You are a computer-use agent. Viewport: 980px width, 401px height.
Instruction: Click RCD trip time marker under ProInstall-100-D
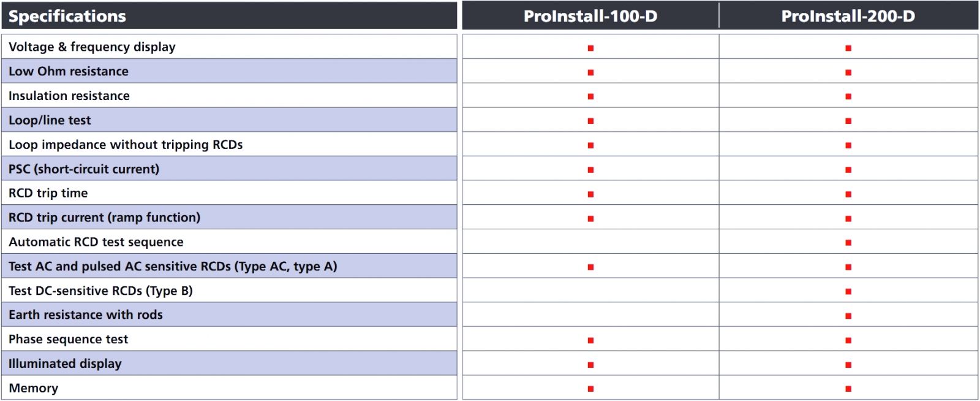click(x=590, y=194)
